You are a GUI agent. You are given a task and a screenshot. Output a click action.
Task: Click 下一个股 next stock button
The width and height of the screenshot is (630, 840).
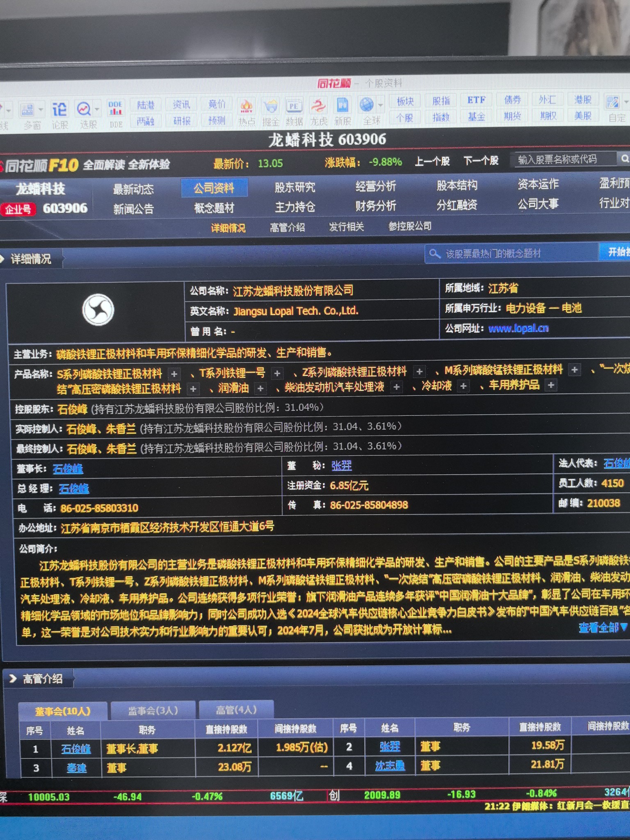pos(481,160)
